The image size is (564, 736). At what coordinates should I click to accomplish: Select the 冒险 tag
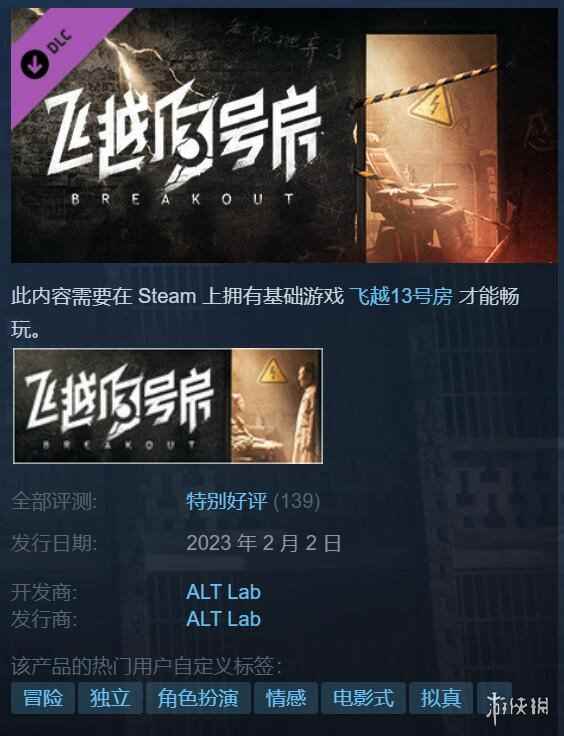pos(43,698)
